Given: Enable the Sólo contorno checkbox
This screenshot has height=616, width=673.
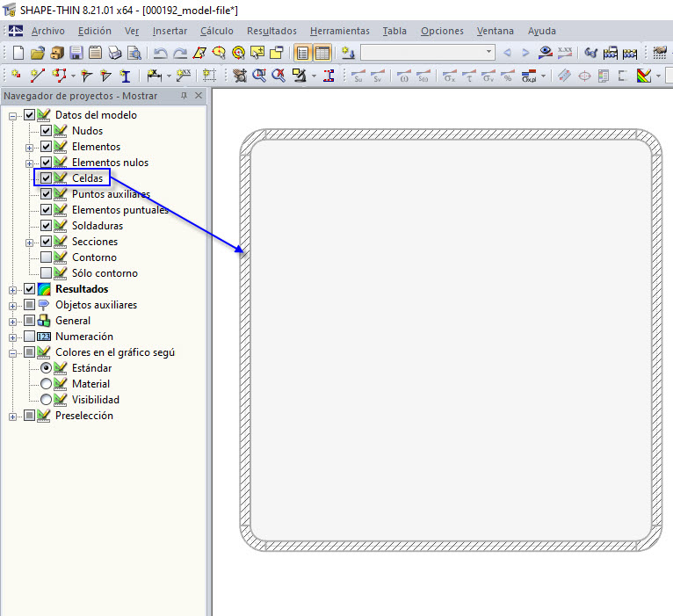Looking at the screenshot, I should tap(46, 273).
